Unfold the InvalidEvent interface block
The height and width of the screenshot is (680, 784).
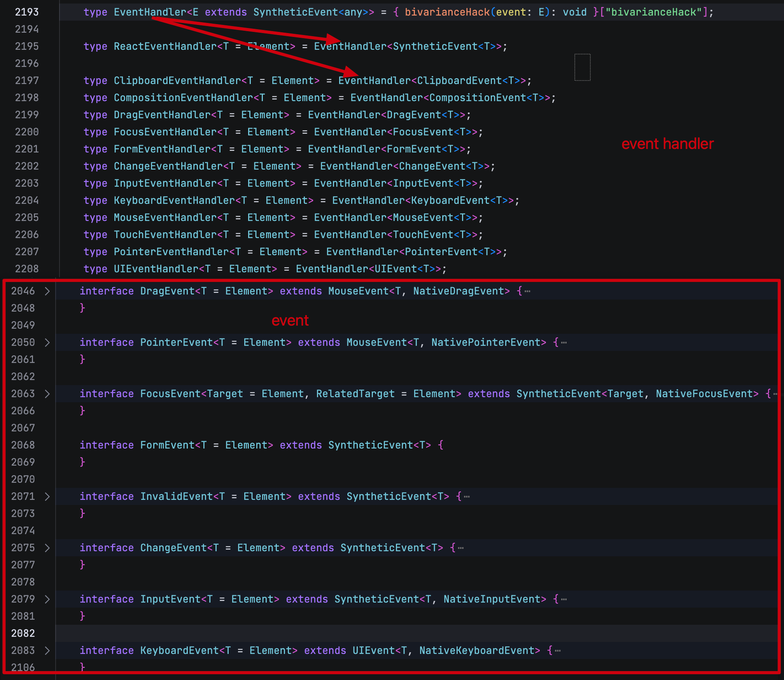pos(47,496)
